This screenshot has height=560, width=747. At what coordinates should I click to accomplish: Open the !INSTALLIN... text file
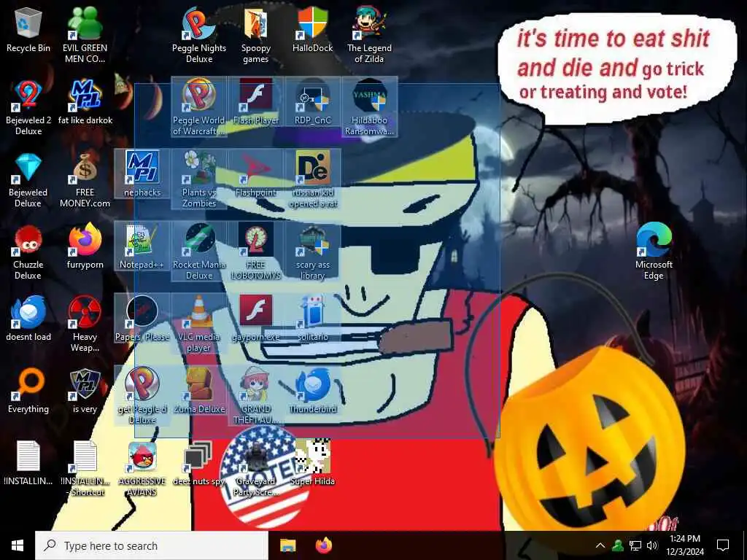click(x=28, y=464)
